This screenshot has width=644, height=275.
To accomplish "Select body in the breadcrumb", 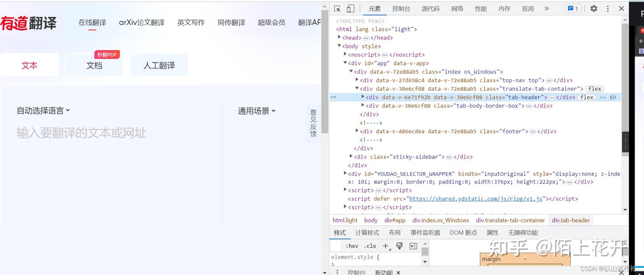I will click(371, 220).
